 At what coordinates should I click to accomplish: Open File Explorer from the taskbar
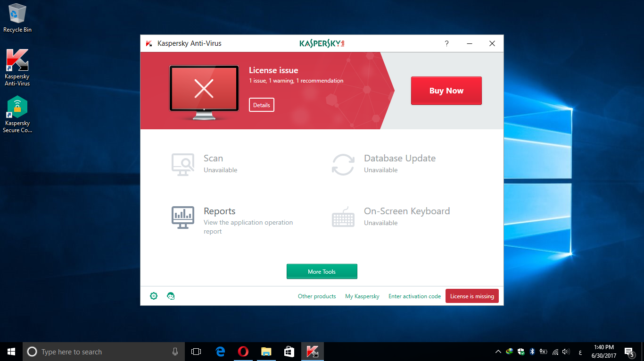pos(266,352)
